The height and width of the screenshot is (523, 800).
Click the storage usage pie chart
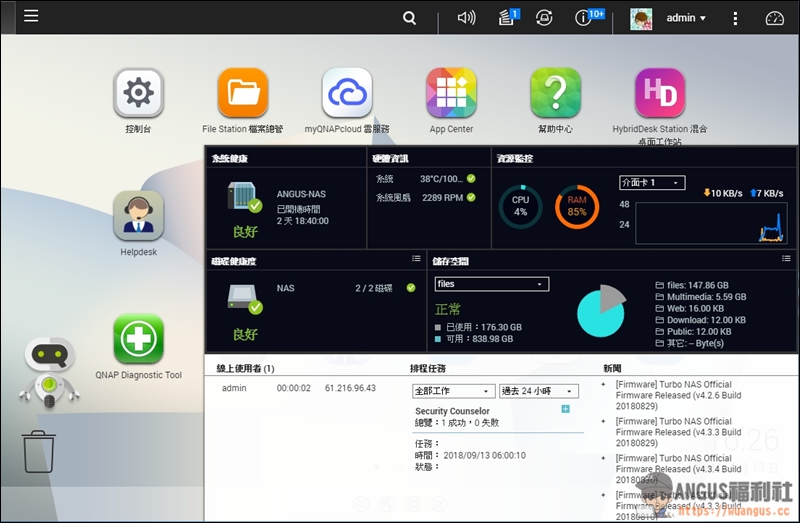pyautogui.click(x=602, y=310)
